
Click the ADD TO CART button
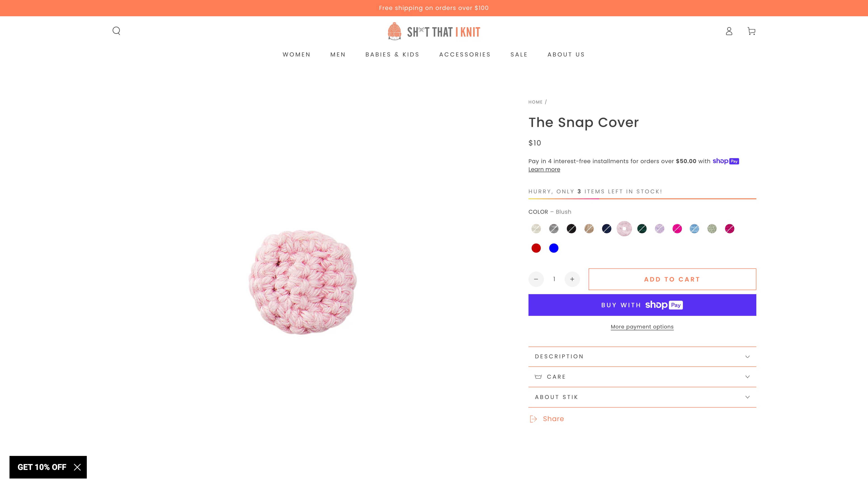pyautogui.click(x=672, y=279)
